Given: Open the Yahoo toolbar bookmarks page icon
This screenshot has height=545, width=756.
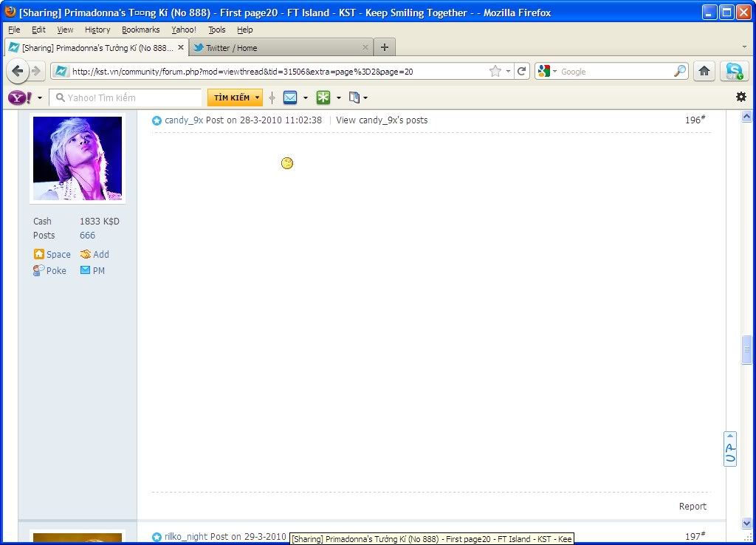Looking at the screenshot, I should 354,97.
